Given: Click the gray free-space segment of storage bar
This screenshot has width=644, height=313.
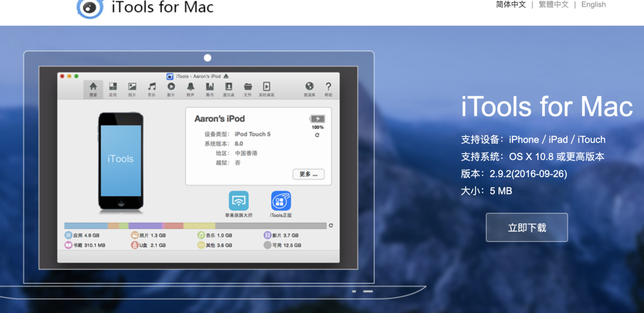Looking at the screenshot, I should coord(270,226).
